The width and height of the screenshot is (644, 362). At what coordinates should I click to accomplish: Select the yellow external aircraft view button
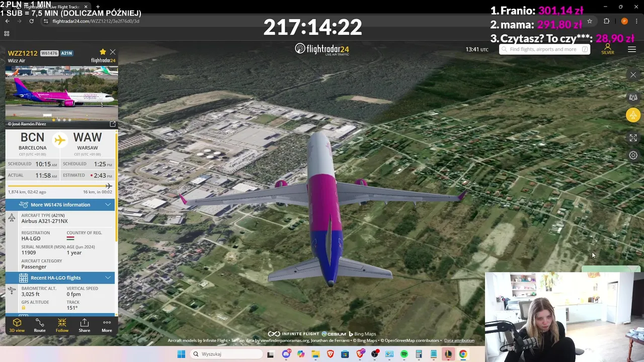tap(633, 115)
